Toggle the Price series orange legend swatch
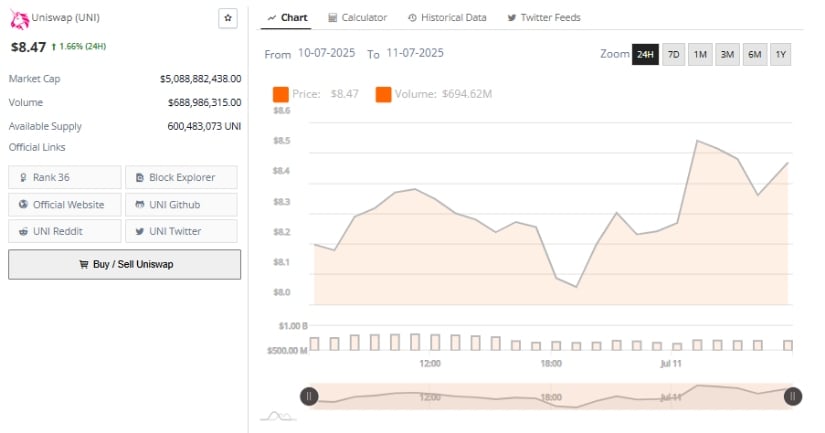 pos(280,94)
